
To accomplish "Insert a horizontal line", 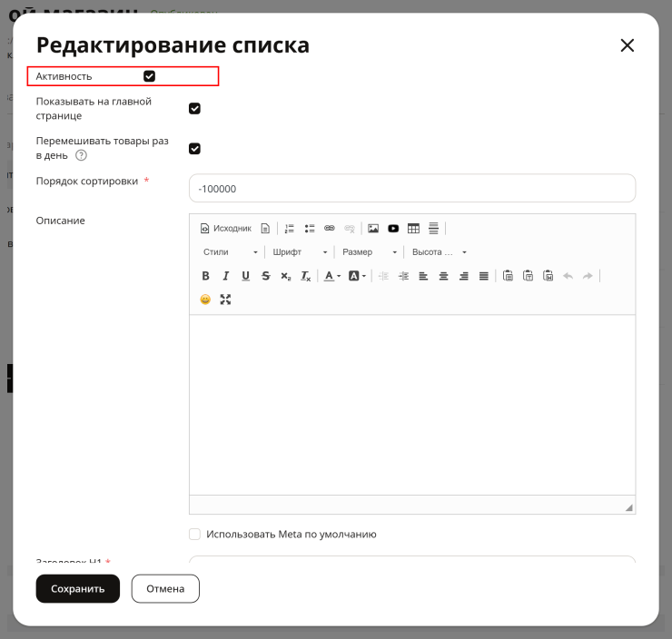I will pyautogui.click(x=433, y=228).
